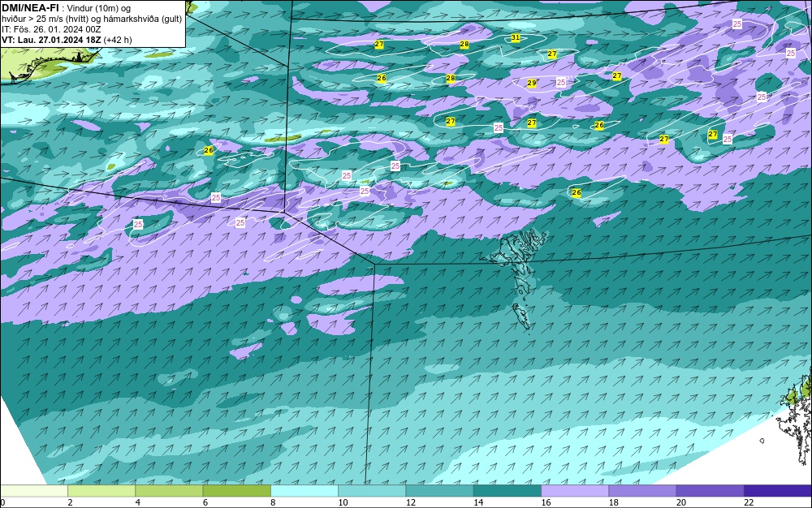Pick the 10–12 m/s light teal legend swatch
The image size is (812, 508).
pos(372,490)
